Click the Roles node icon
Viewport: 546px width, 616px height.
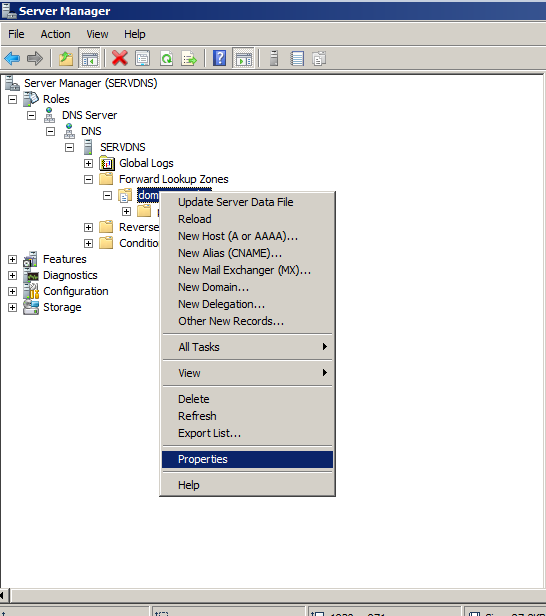click(30, 99)
